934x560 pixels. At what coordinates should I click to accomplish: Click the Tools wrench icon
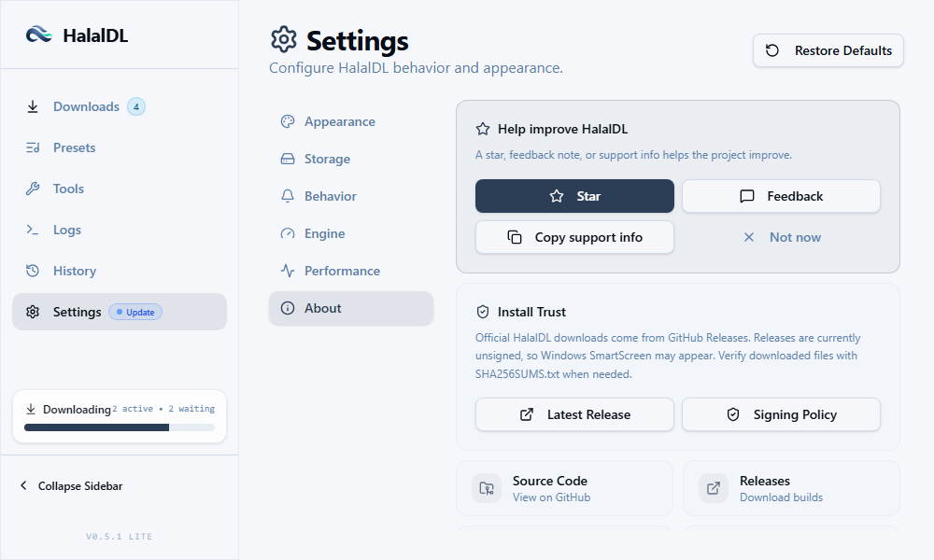coord(32,189)
